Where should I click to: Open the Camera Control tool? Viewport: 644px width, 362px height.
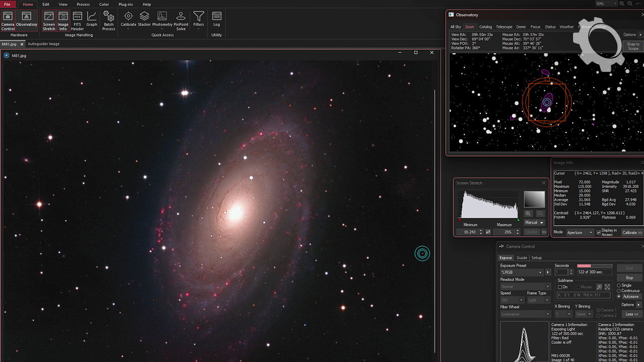8,21
